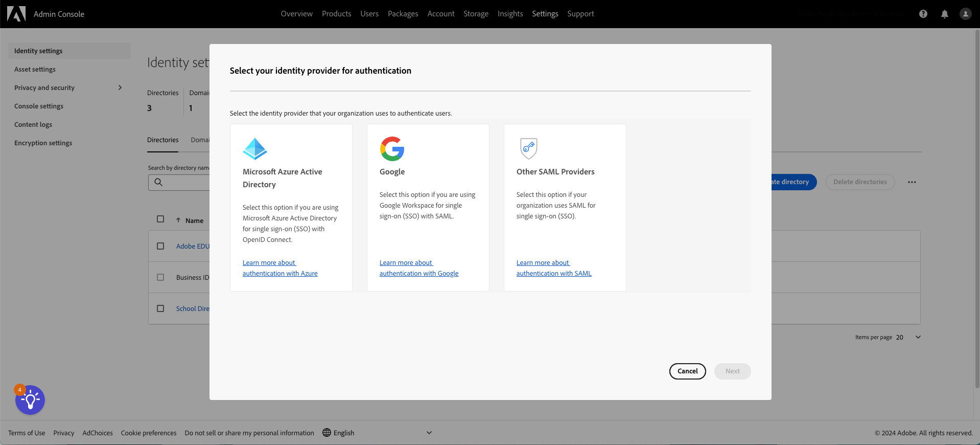This screenshot has height=445, width=980.
Task: Click the Terms of Use footer link
Action: pos(27,433)
